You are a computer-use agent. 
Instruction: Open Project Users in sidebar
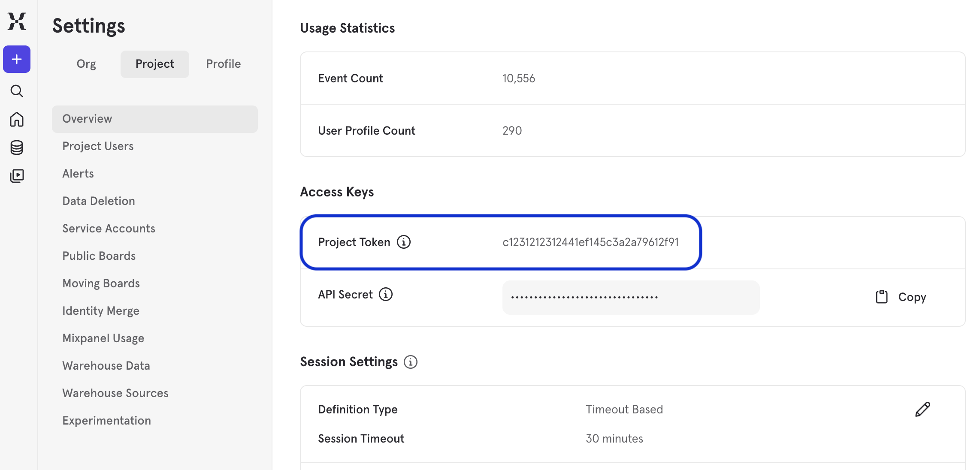[x=98, y=146]
